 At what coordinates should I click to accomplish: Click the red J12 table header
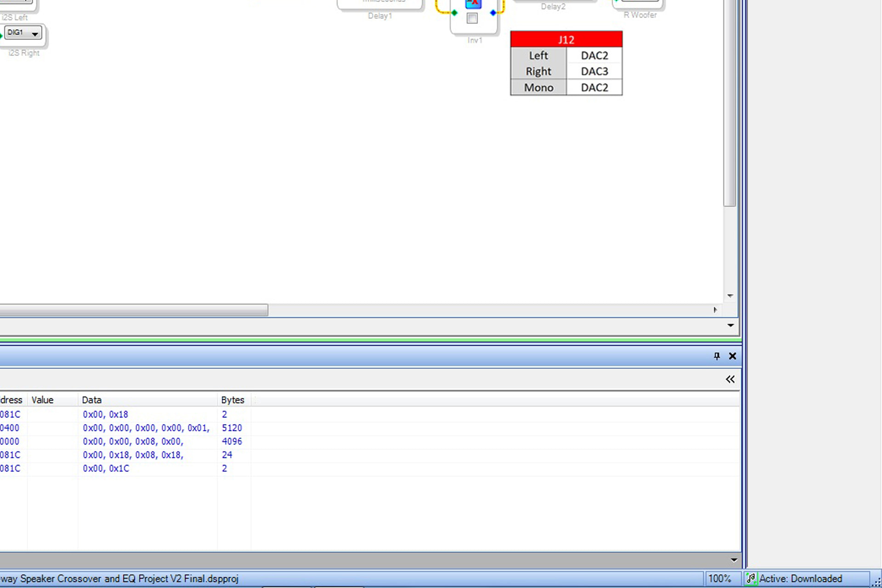(x=566, y=40)
